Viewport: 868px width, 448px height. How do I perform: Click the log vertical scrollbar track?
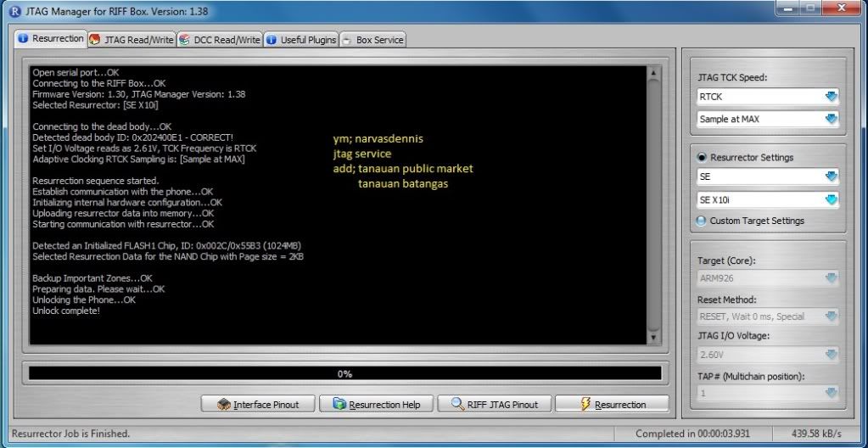click(653, 204)
